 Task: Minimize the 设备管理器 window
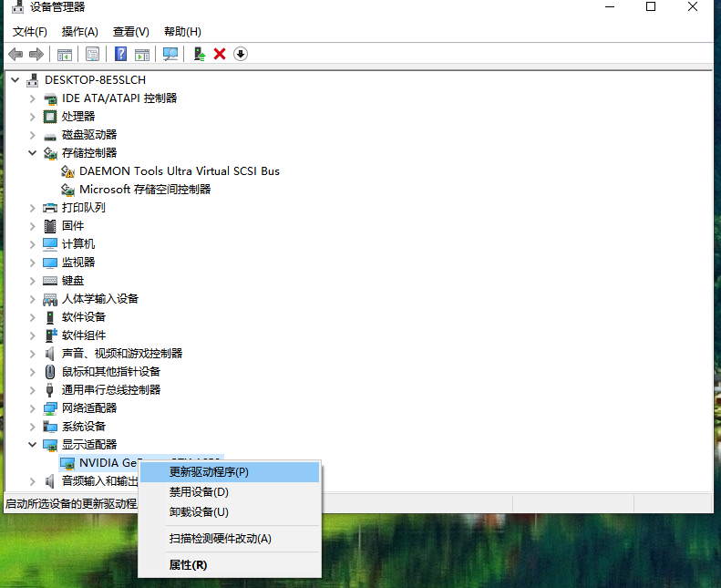(x=610, y=6)
